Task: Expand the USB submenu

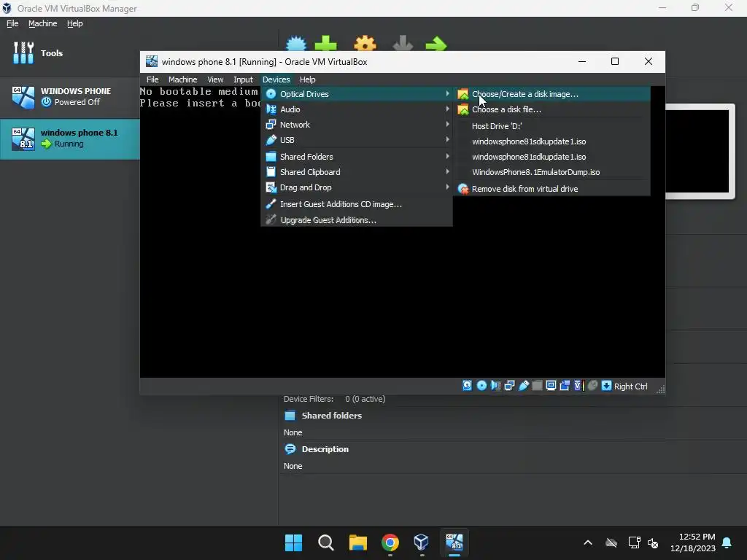Action: tap(356, 139)
